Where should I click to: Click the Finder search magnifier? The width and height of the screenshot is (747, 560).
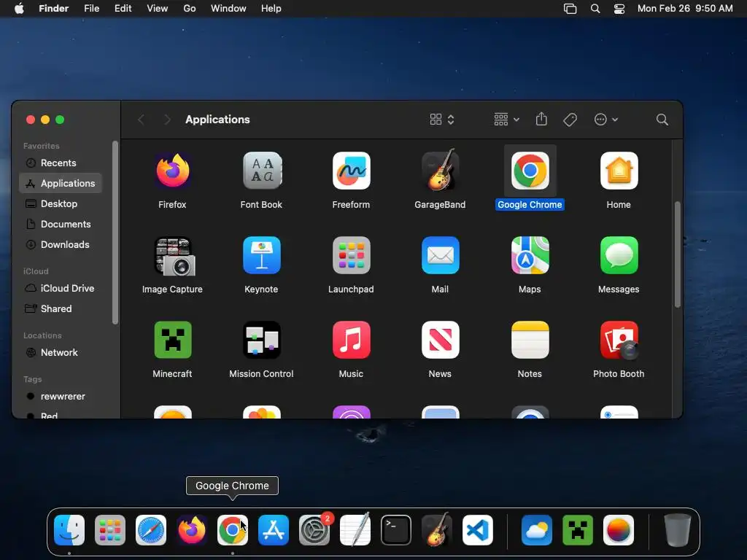click(662, 120)
